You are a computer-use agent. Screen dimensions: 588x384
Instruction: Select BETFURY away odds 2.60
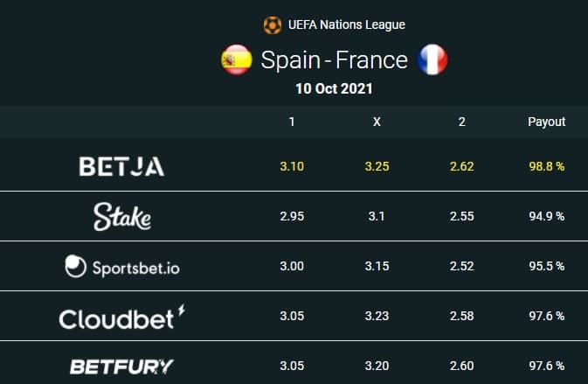(x=462, y=366)
